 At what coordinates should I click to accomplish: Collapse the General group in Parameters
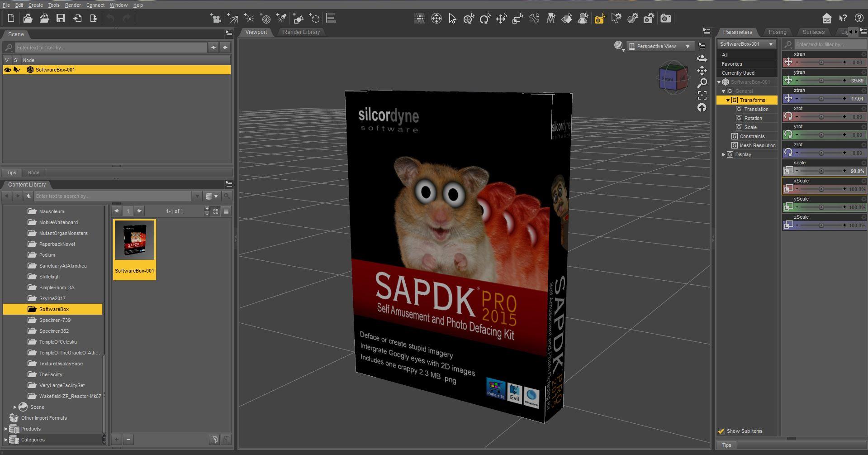[724, 91]
